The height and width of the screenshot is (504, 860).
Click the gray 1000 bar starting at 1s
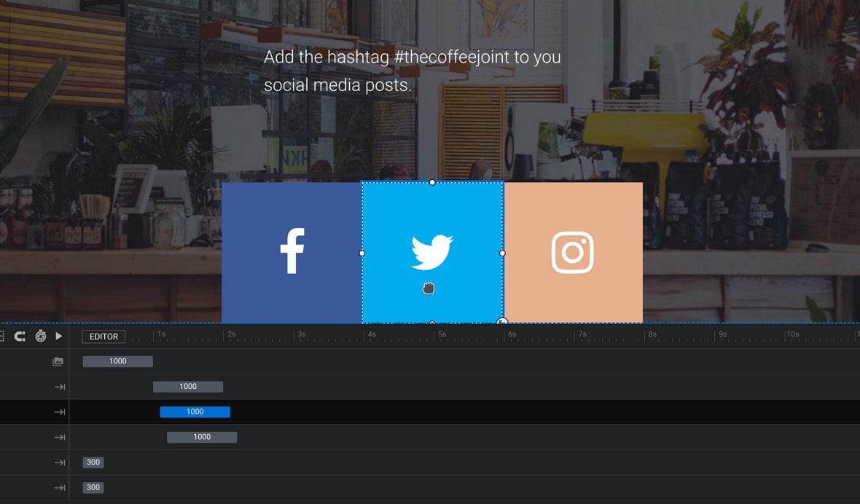click(188, 387)
